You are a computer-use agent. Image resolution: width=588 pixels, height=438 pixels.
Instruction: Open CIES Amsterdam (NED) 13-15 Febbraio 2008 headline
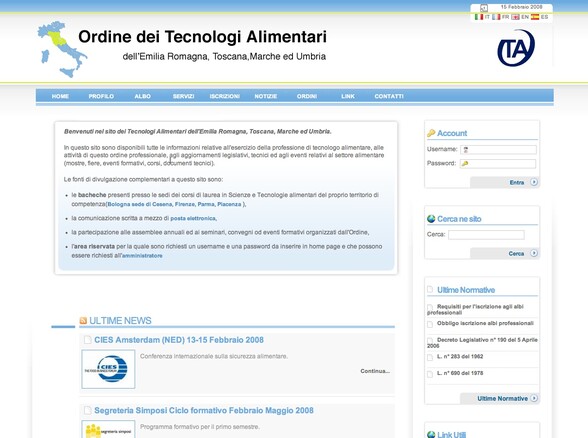pos(179,340)
